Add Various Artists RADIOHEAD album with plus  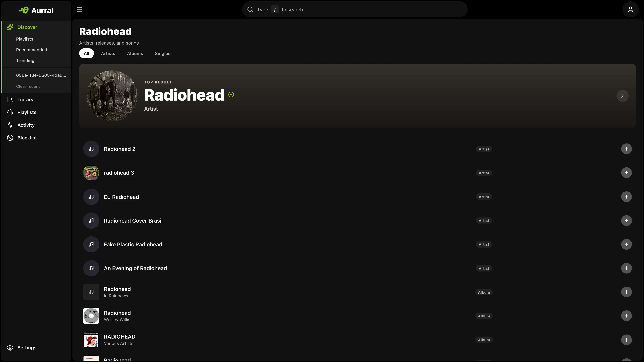[626, 340]
